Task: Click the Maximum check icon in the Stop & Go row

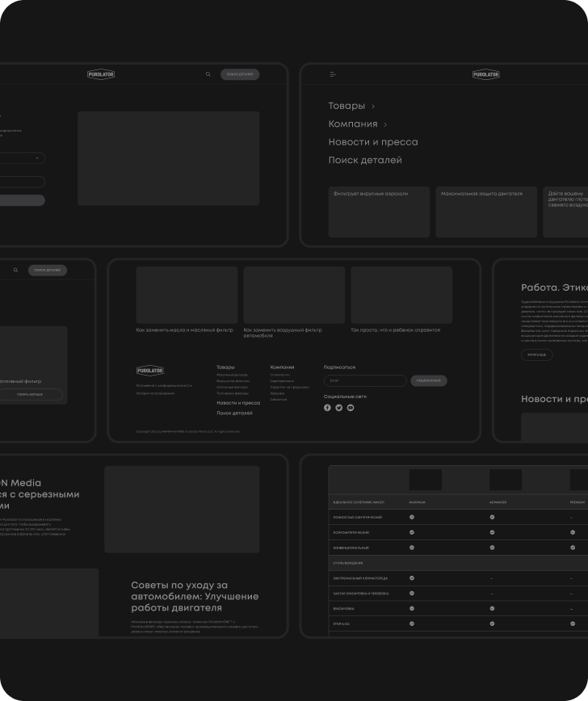Action: 412,623
